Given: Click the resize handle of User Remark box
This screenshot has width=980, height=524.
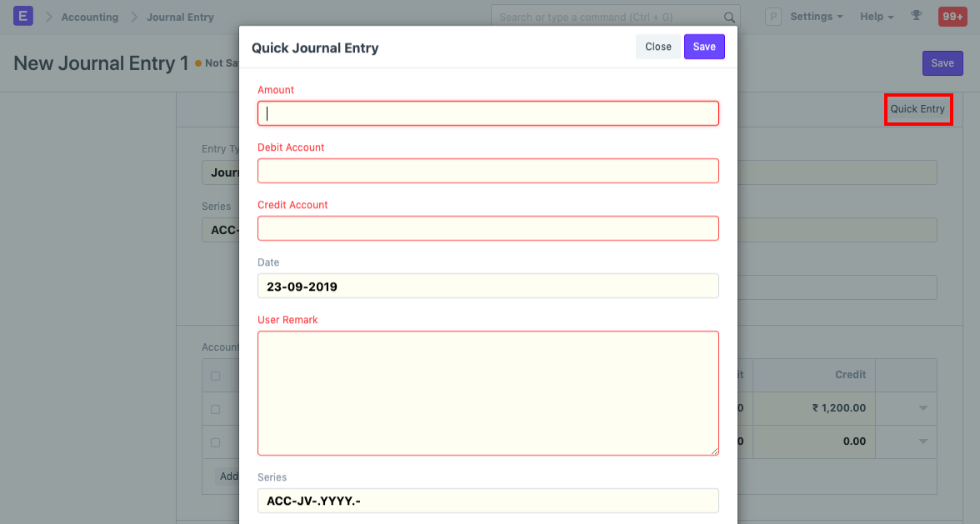Looking at the screenshot, I should click(x=715, y=450).
